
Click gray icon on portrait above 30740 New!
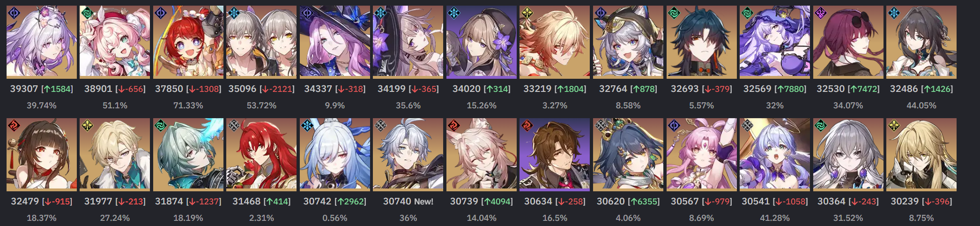click(x=380, y=126)
